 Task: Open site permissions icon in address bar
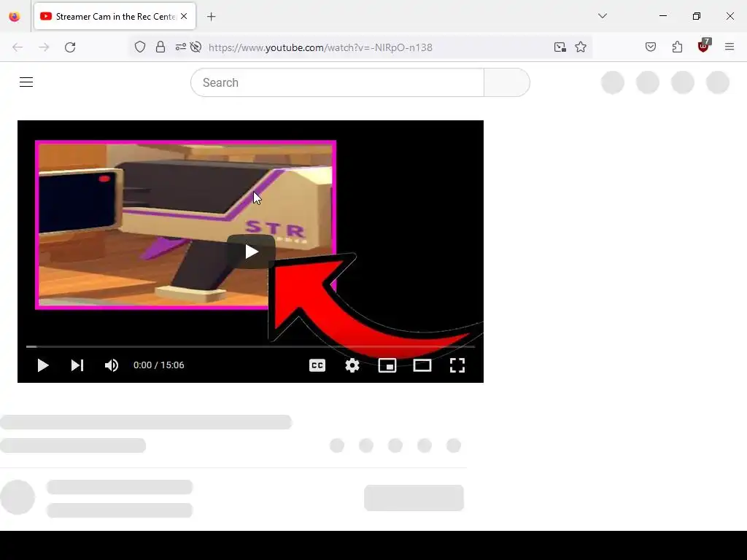pos(181,47)
